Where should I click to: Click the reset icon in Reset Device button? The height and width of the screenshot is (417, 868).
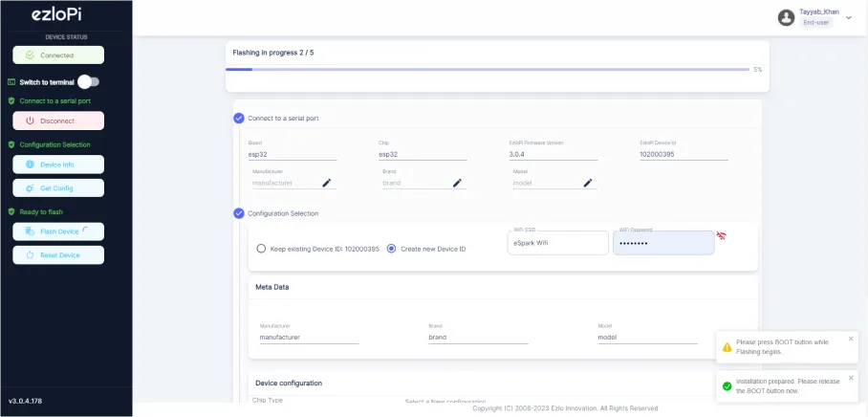tap(30, 255)
